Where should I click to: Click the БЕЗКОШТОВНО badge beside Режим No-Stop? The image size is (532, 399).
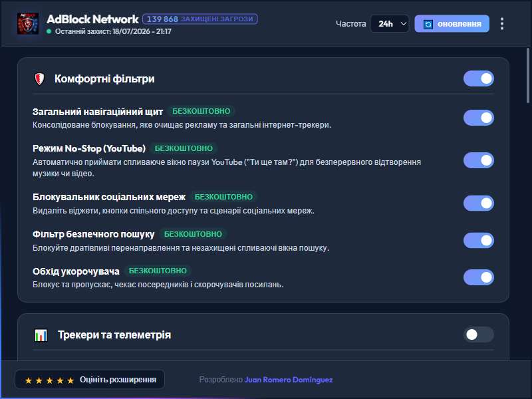pyautogui.click(x=184, y=148)
